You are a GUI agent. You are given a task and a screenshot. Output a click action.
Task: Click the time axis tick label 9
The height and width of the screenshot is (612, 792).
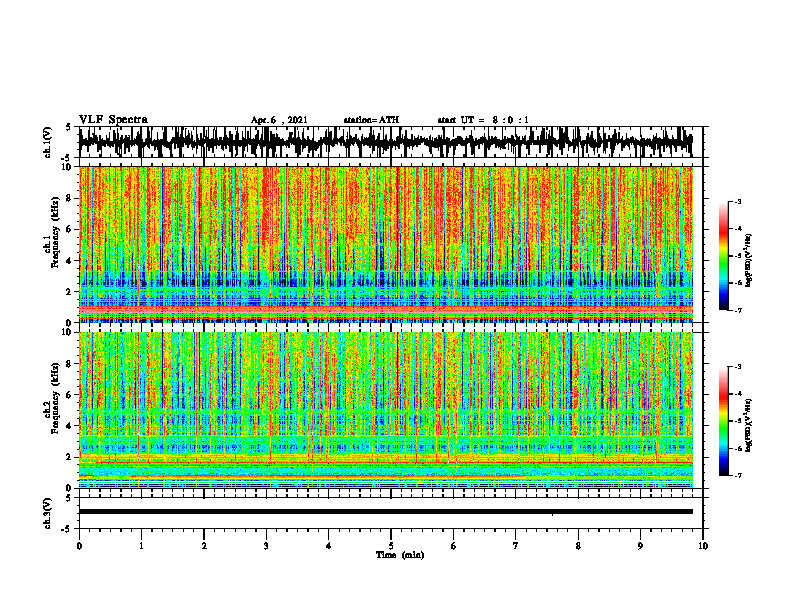tap(640, 546)
